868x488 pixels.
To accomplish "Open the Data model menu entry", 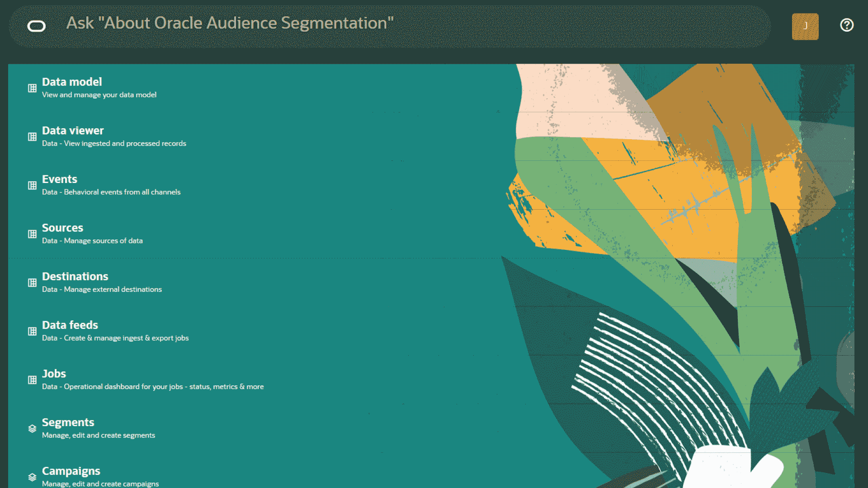I will pyautogui.click(x=72, y=82).
